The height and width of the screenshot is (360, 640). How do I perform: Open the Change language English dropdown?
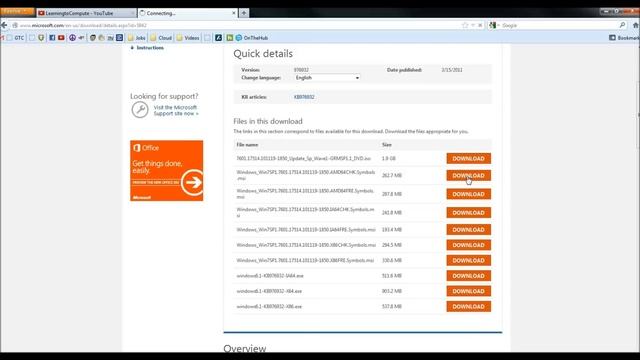pos(327,78)
